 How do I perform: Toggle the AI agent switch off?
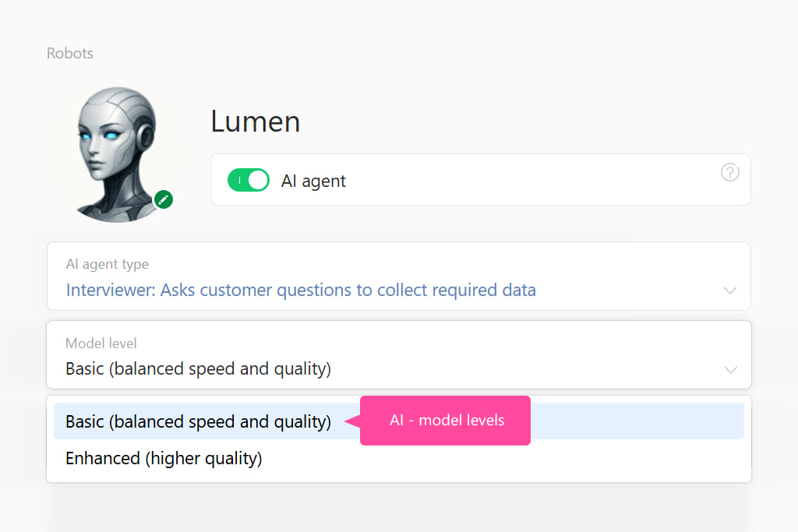coord(248,180)
